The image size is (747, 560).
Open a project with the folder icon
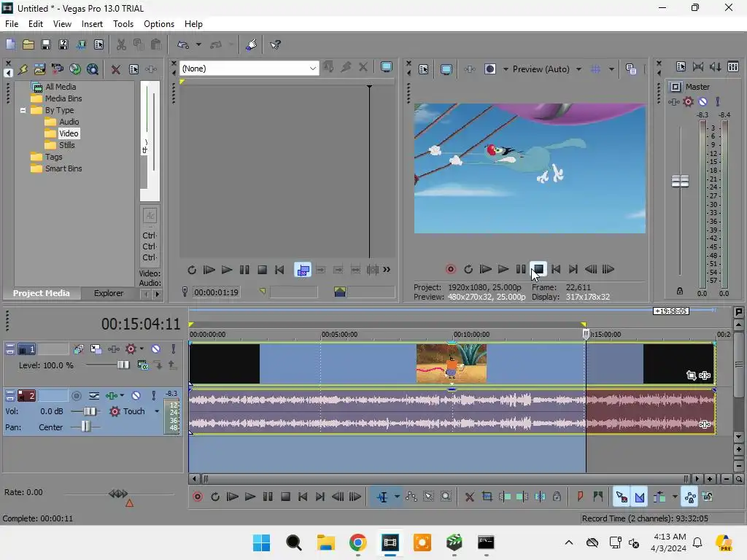click(x=28, y=44)
